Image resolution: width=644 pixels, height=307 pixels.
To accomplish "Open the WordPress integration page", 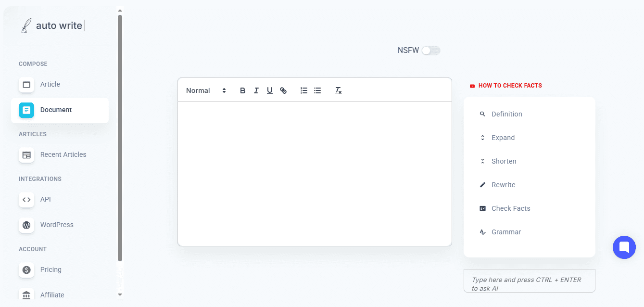I will click(x=57, y=225).
